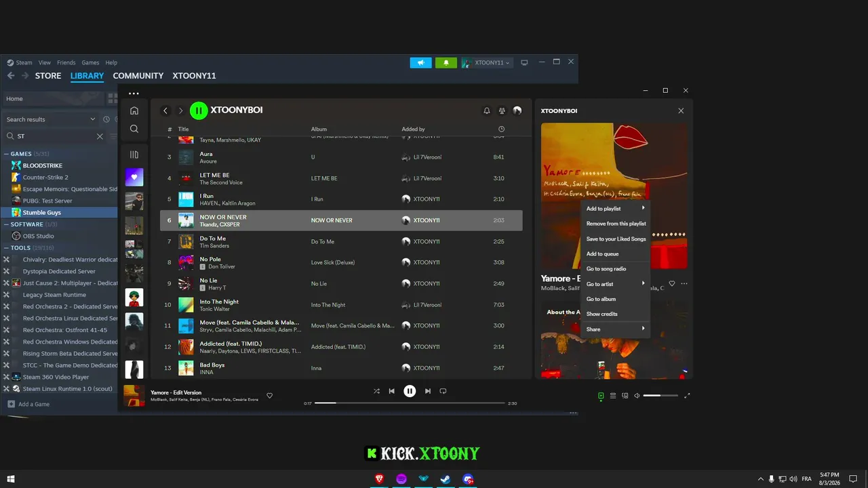The height and width of the screenshot is (488, 868).
Task: Open more options dots beside Yamore in side panel
Action: point(684,284)
